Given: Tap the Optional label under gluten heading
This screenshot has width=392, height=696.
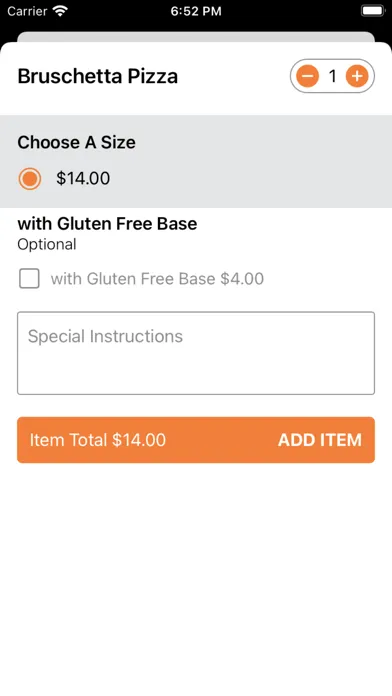Looking at the screenshot, I should coord(47,245).
